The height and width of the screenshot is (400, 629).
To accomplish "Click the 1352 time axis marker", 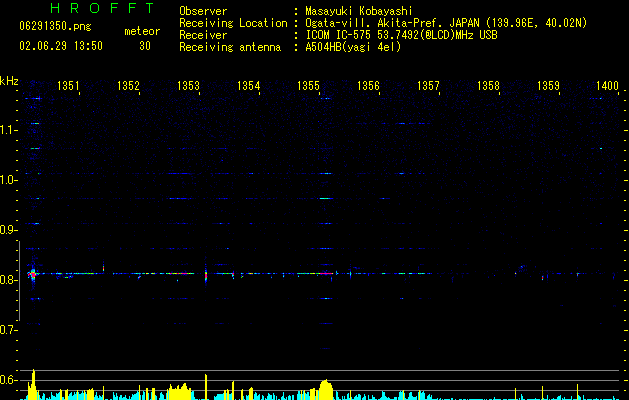I will click(128, 86).
